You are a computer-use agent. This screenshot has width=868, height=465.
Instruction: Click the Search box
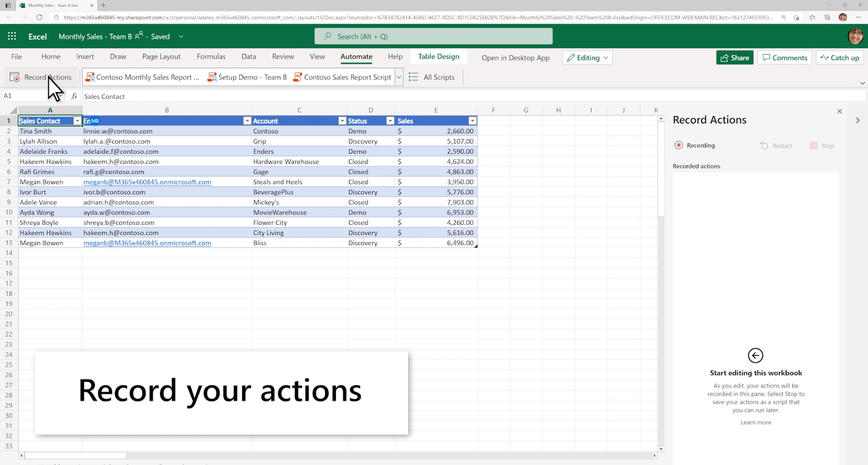point(433,36)
